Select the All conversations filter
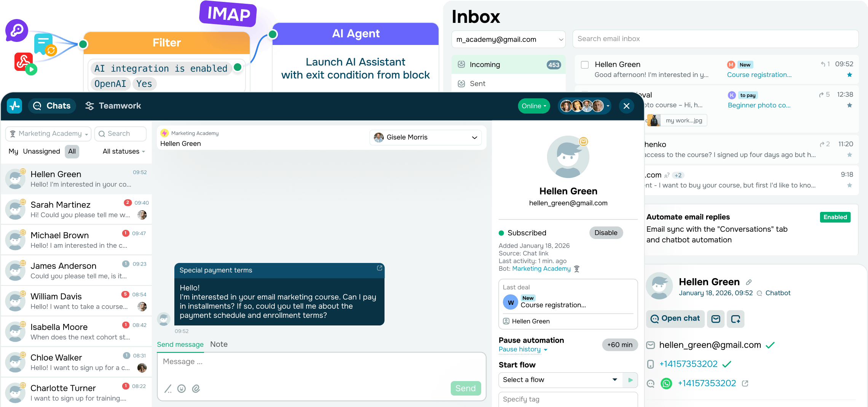This screenshot has width=868, height=407. [x=72, y=151]
